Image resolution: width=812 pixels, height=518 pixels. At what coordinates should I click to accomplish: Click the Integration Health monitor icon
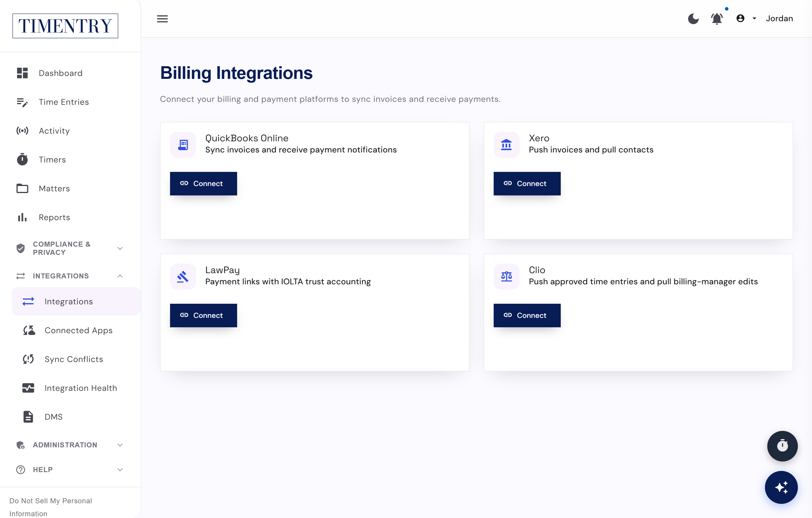click(28, 388)
